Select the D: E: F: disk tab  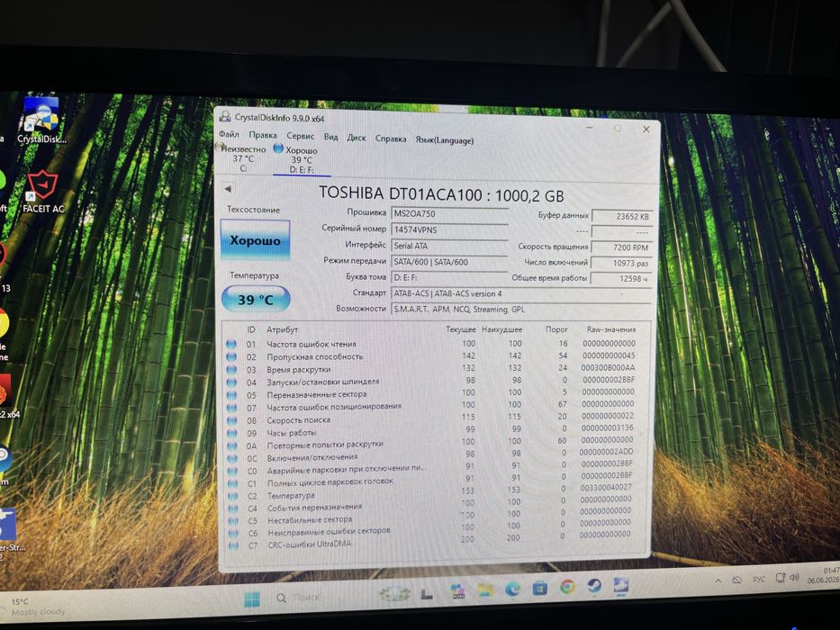click(x=302, y=160)
